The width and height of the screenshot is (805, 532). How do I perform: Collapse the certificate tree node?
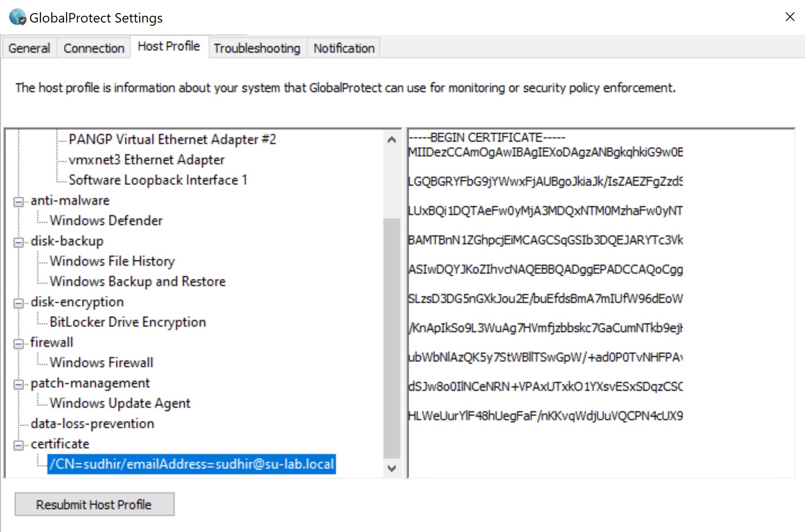[18, 445]
